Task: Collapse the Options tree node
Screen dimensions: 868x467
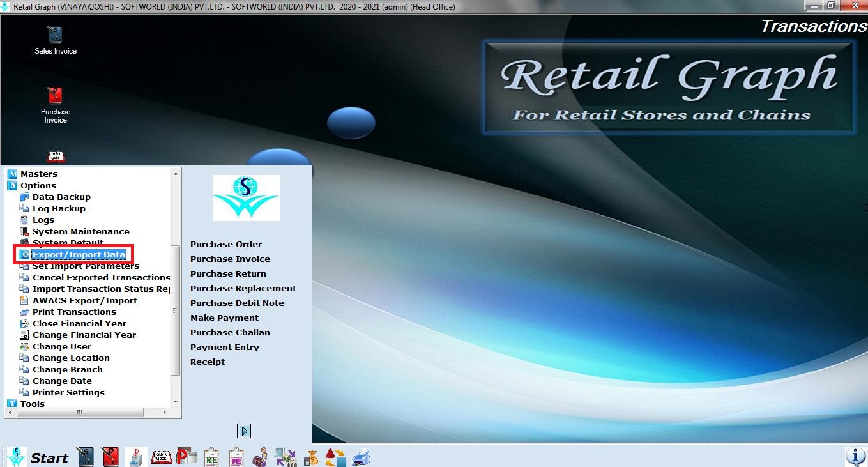Action: [x=12, y=185]
